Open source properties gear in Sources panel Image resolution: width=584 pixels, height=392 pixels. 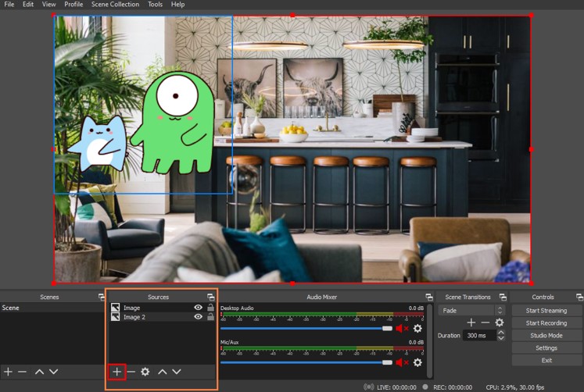click(x=145, y=372)
